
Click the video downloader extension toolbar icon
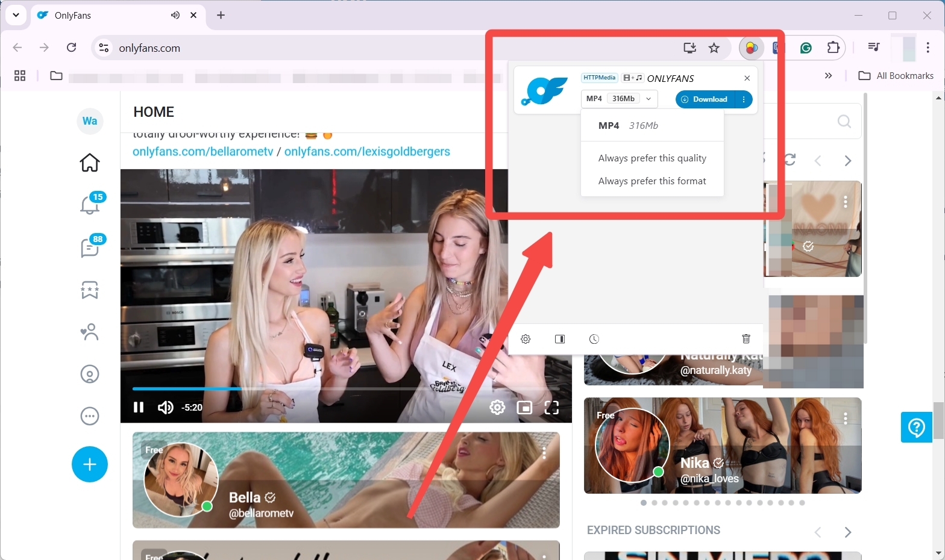[752, 48]
